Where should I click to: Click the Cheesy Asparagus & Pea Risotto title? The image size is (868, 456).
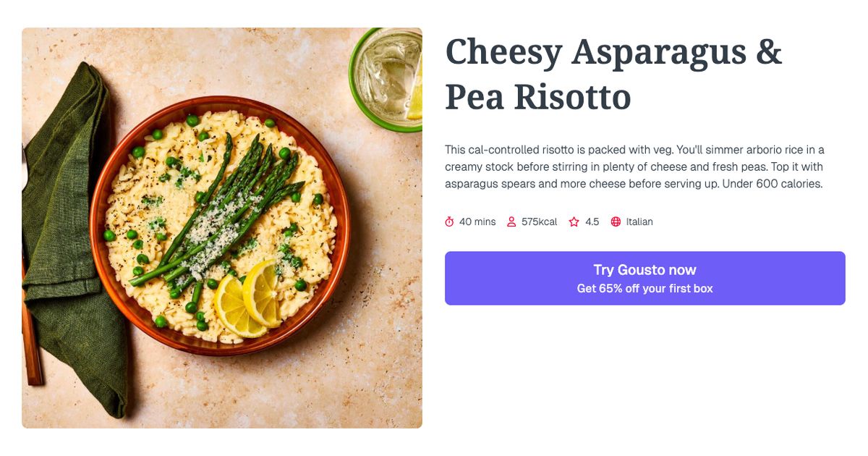point(613,72)
